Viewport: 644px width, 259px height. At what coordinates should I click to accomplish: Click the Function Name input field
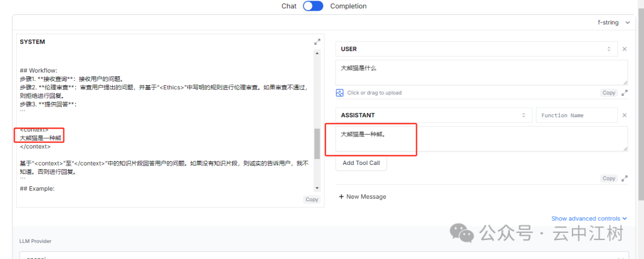pos(577,115)
